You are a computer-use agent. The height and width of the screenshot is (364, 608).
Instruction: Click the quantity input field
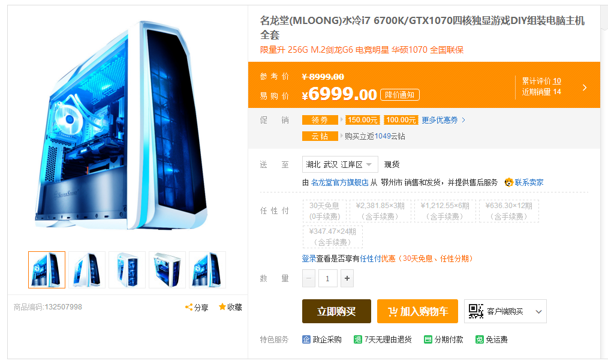[x=327, y=278]
